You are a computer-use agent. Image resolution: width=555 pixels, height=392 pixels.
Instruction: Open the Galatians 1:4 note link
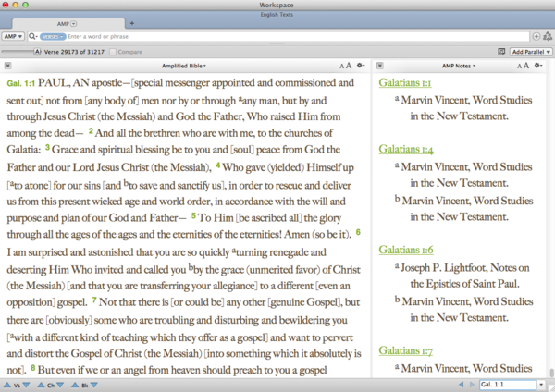click(x=406, y=149)
